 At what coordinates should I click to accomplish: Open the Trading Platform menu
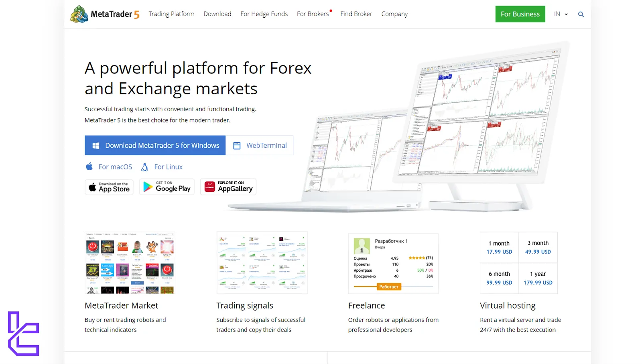pyautogui.click(x=171, y=14)
